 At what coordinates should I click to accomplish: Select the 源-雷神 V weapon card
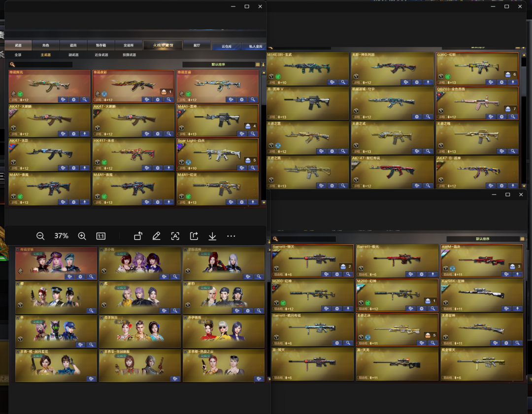(308, 103)
